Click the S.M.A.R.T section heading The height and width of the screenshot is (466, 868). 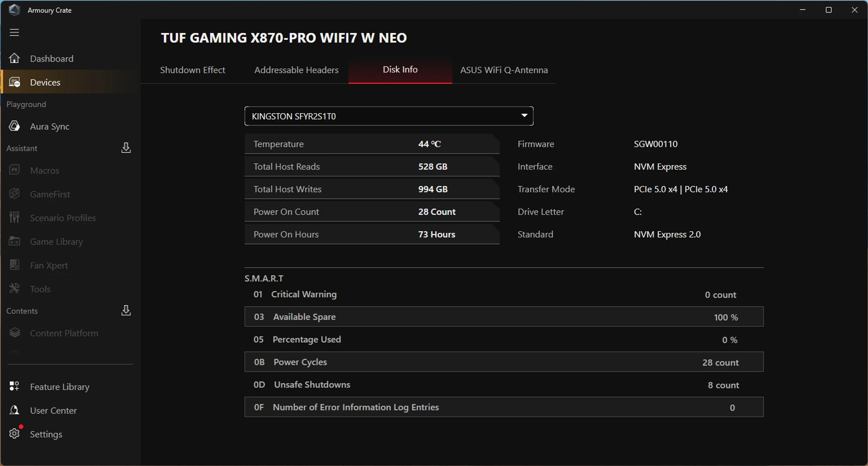[x=264, y=278]
